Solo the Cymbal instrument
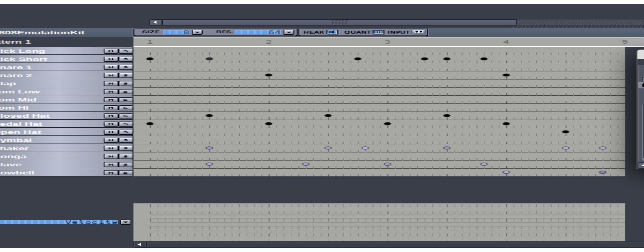Viewport: 644px width, 252px height. point(125,140)
